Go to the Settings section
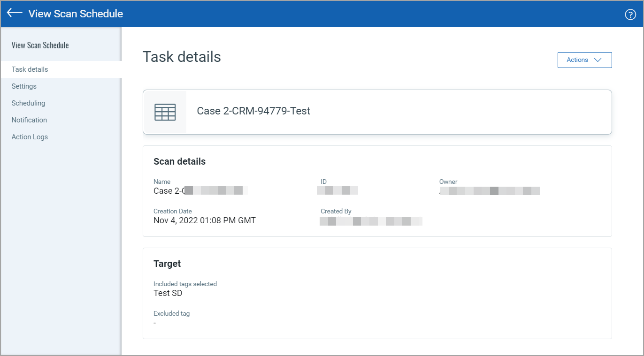Image resolution: width=644 pixels, height=356 pixels. tap(24, 86)
